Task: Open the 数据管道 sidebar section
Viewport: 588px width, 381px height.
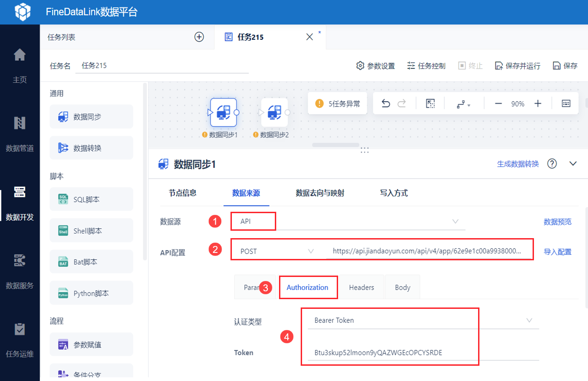Action: click(20, 135)
